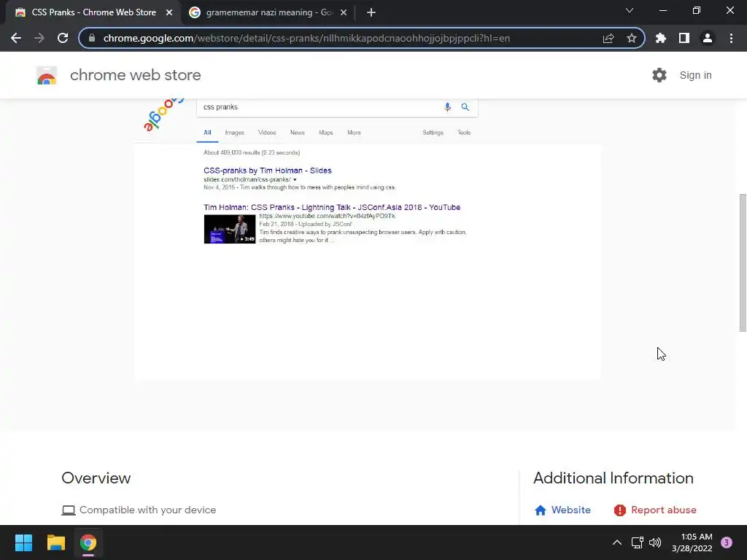Image resolution: width=747 pixels, height=560 pixels.
Task: Click Sign in link
Action: 695,75
